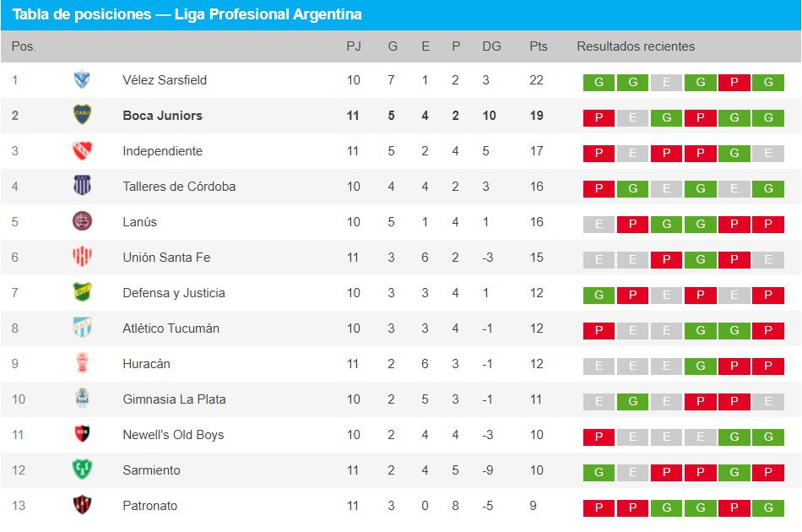The height and width of the screenshot is (532, 802).
Task: Click the Boca Juniors club crest
Action: [82, 116]
